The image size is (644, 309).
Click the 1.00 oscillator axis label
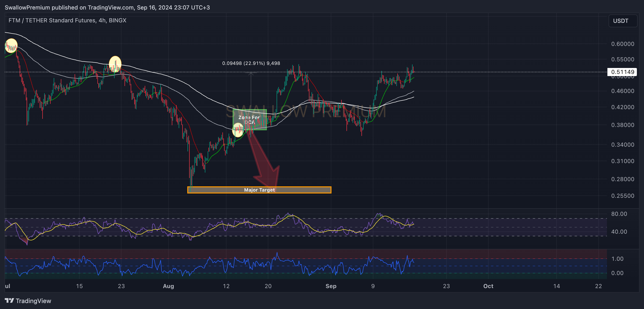[x=617, y=259]
